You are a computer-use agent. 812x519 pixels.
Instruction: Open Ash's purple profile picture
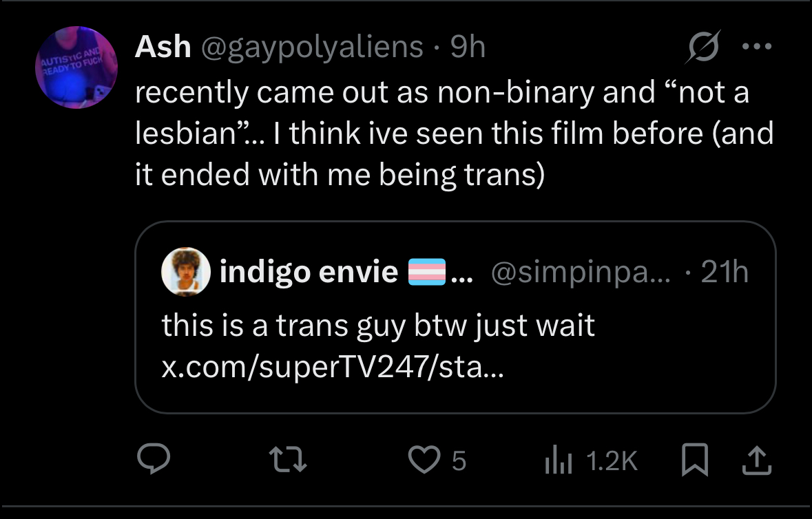[x=76, y=67]
